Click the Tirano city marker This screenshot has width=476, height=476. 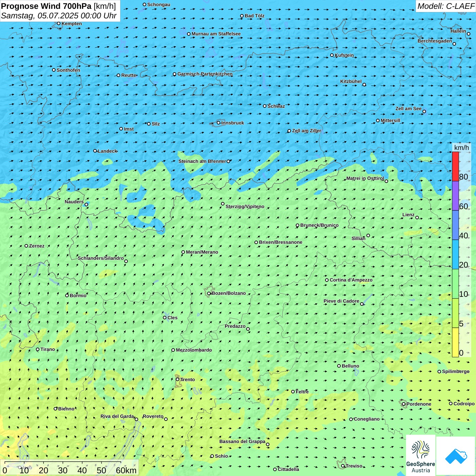[38, 350]
